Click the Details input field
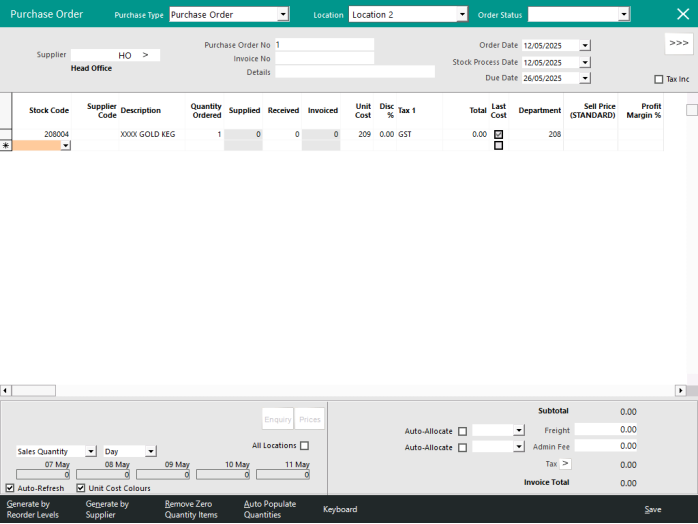The width and height of the screenshot is (698, 524). pos(355,72)
